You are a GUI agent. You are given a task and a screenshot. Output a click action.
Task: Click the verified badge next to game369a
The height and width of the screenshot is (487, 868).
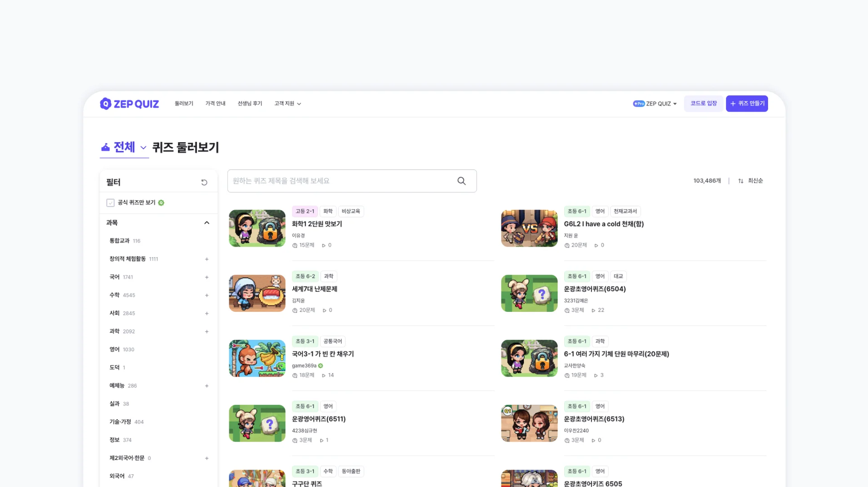[321, 366]
